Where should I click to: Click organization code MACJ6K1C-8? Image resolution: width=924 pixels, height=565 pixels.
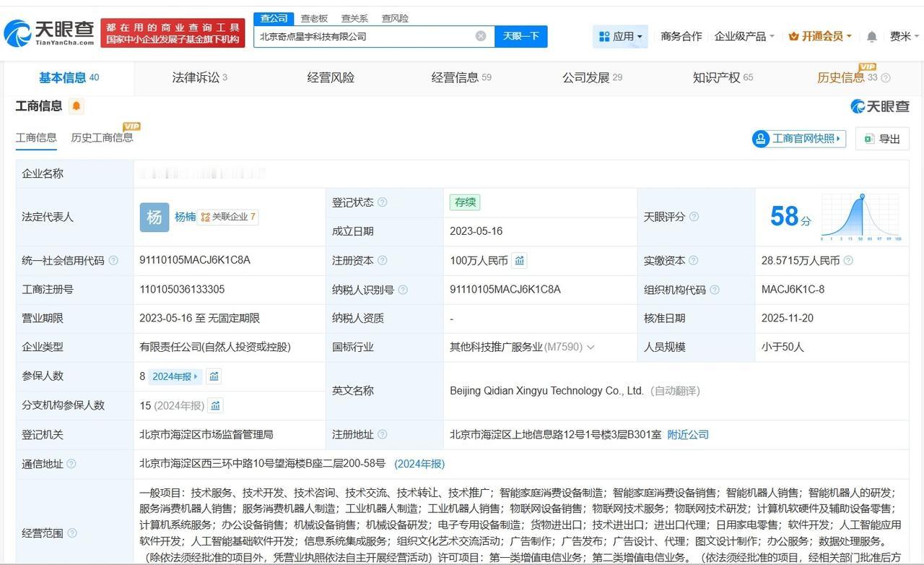coord(793,290)
